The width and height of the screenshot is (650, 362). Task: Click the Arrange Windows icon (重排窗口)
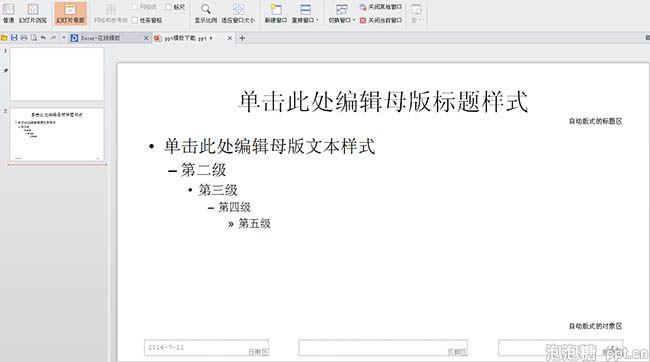pos(305,10)
